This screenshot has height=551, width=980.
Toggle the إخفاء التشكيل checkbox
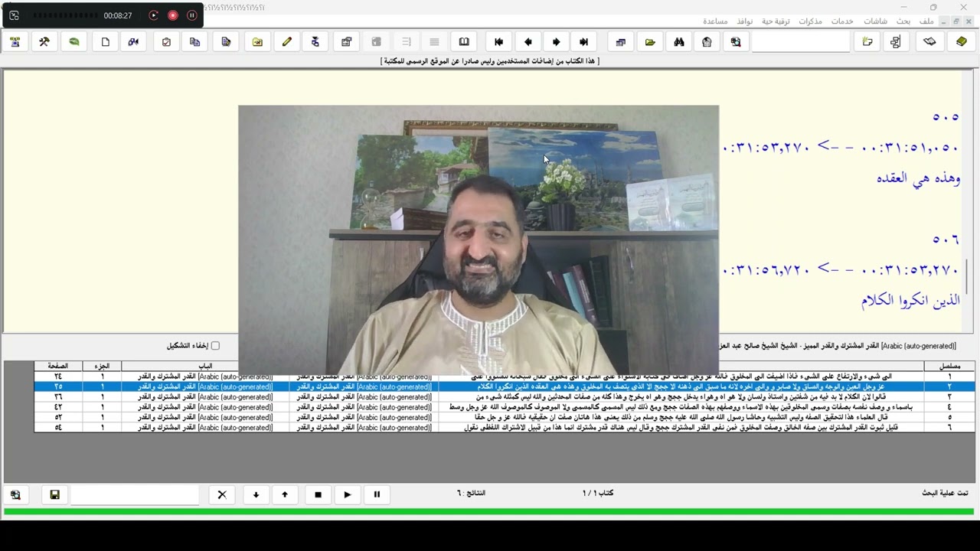click(215, 346)
